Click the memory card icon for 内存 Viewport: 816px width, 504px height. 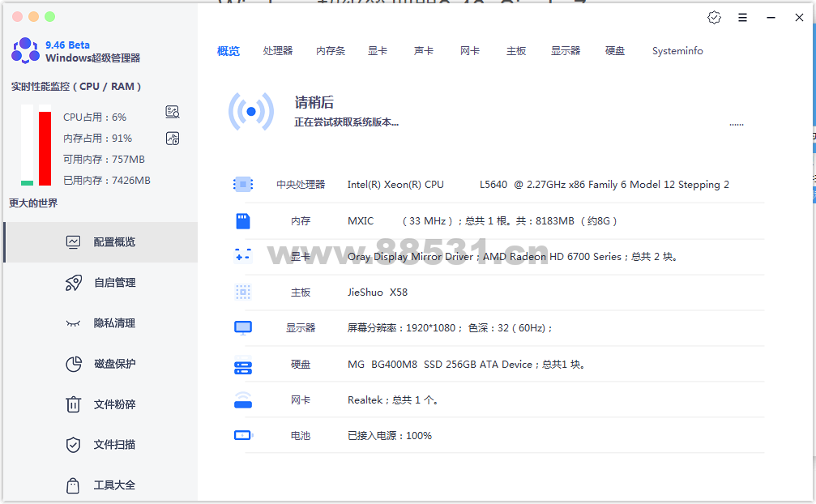click(x=243, y=221)
